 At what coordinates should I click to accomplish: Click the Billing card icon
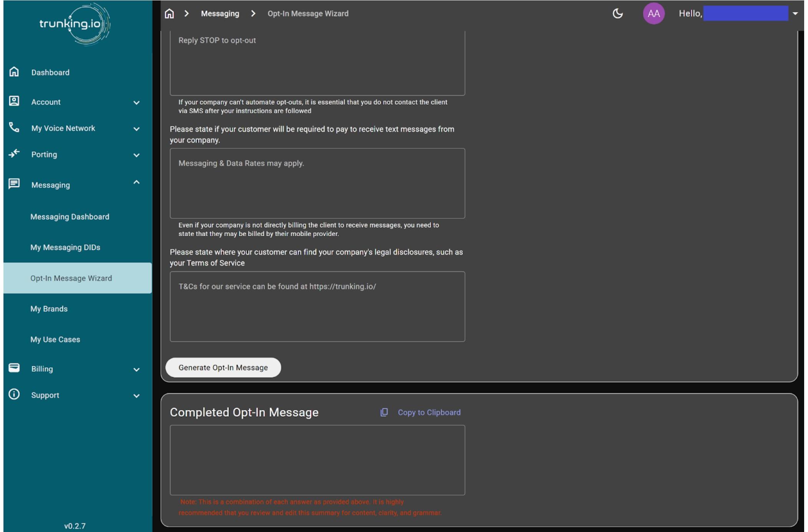point(14,368)
